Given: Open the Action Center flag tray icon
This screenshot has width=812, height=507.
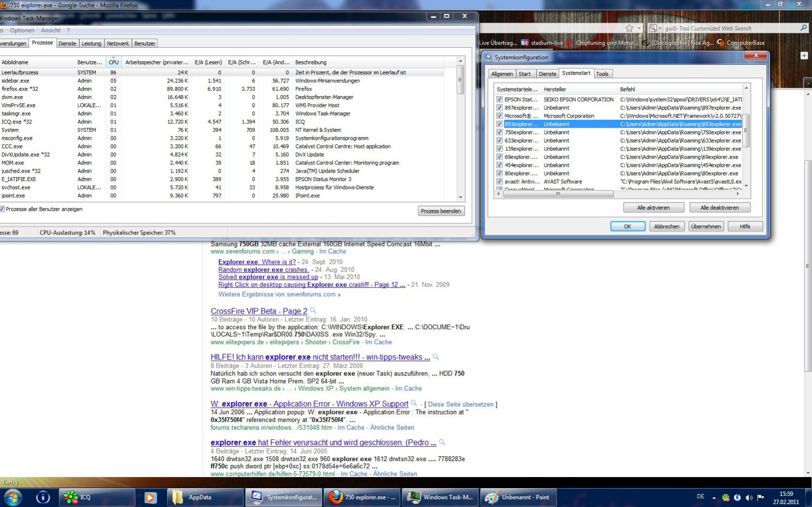Looking at the screenshot, I should point(761,497).
